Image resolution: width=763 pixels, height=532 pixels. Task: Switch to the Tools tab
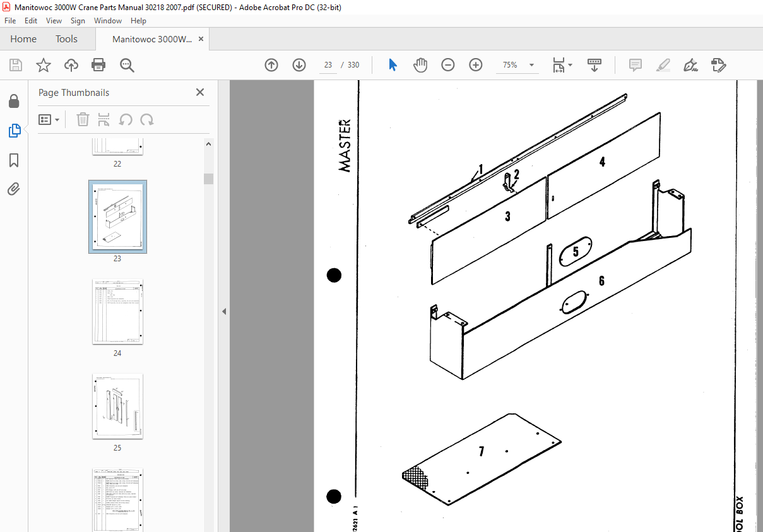(66, 39)
